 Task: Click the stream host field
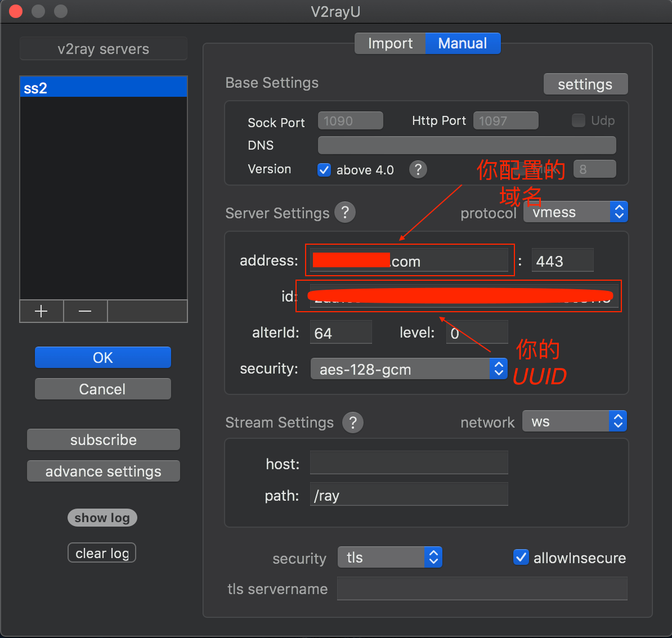pos(409,462)
